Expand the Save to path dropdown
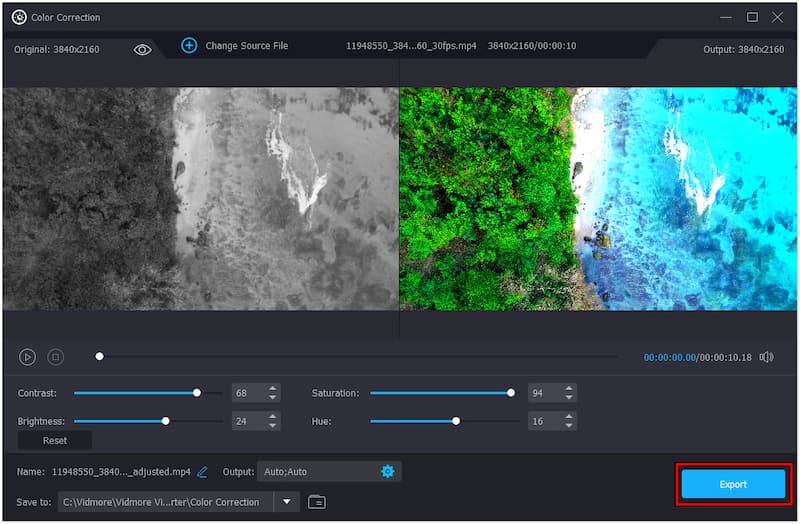800x524 pixels. coord(287,502)
